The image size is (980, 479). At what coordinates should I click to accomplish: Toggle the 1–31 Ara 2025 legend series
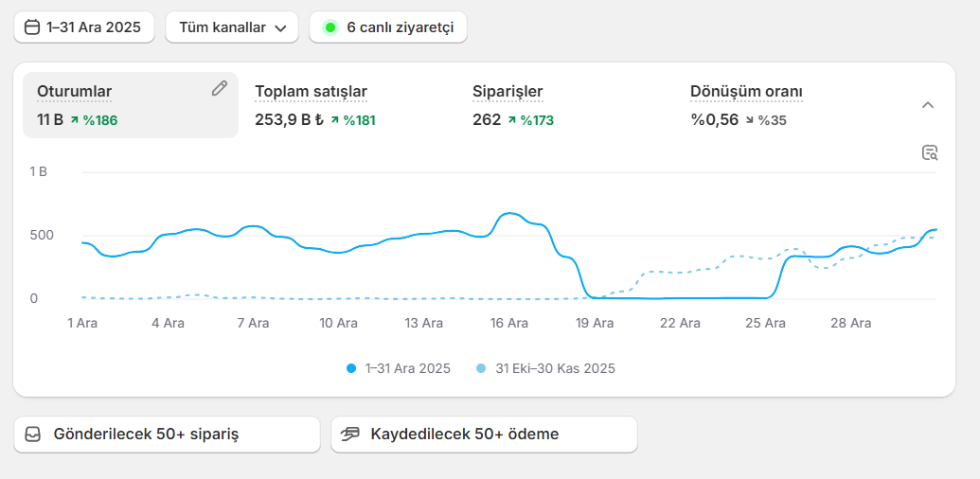tap(399, 368)
